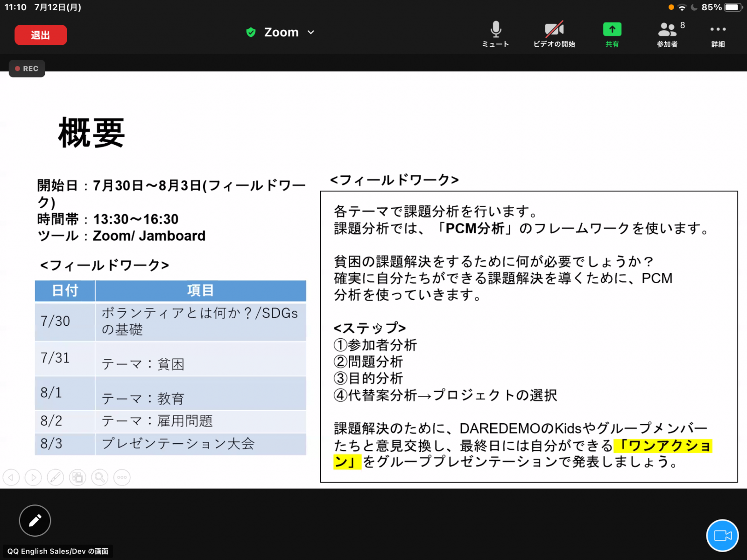Open the 詳細 more options menu

coord(718,35)
